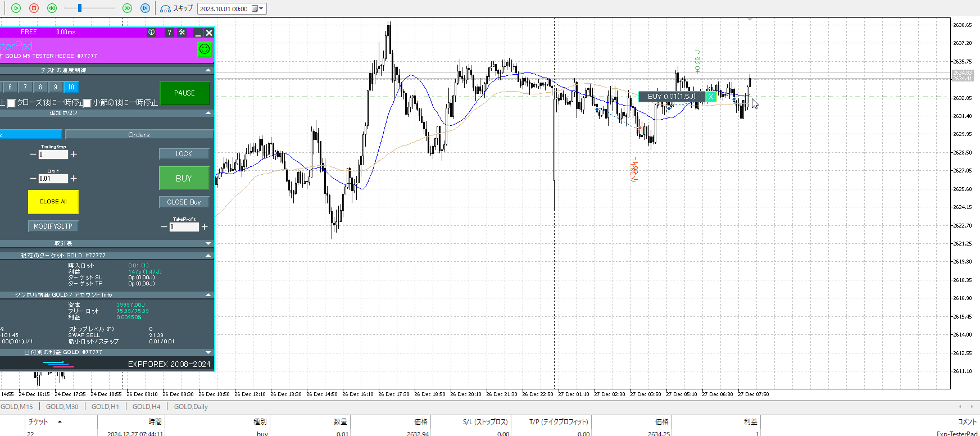Click the fast-forward icon in toolbar
The height and width of the screenshot is (436, 980).
pos(127,8)
